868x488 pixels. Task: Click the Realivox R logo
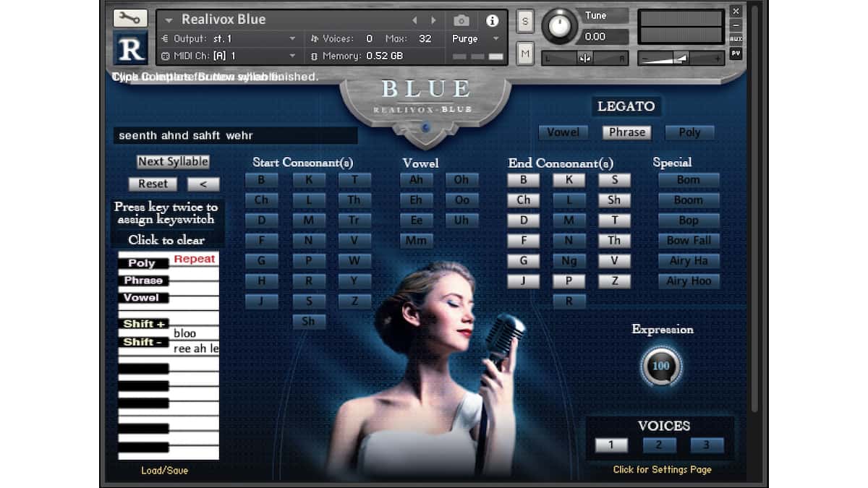(x=130, y=48)
